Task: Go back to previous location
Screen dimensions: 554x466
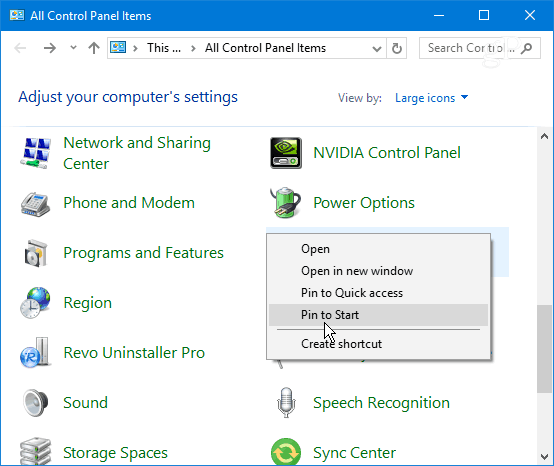Action: [20, 48]
